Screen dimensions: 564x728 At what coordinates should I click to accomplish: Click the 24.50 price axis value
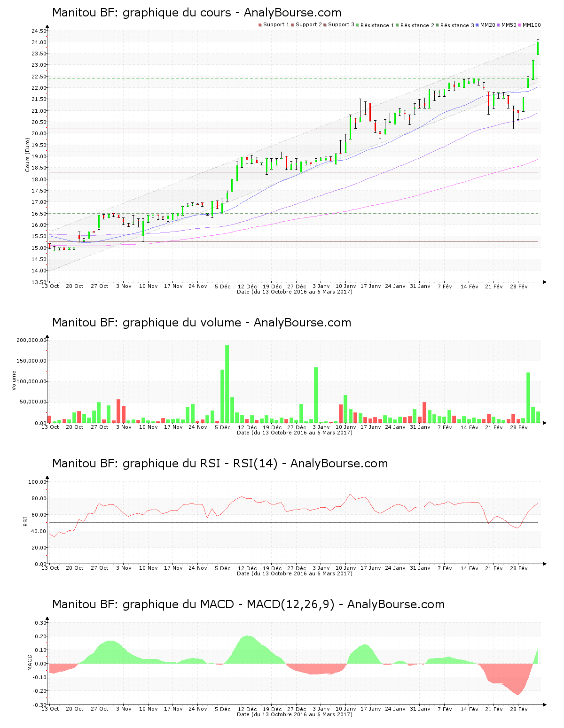coord(39,31)
